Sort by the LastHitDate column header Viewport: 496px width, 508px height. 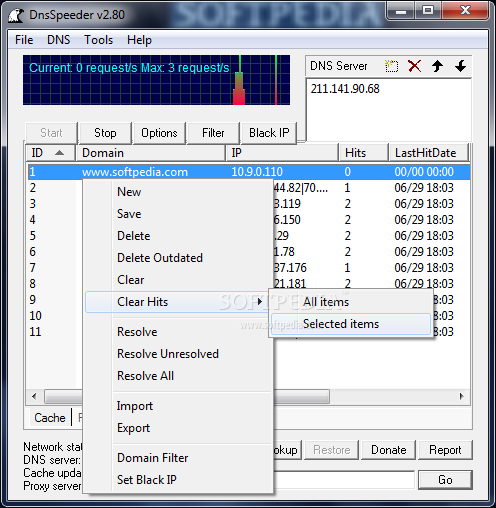tap(429, 153)
